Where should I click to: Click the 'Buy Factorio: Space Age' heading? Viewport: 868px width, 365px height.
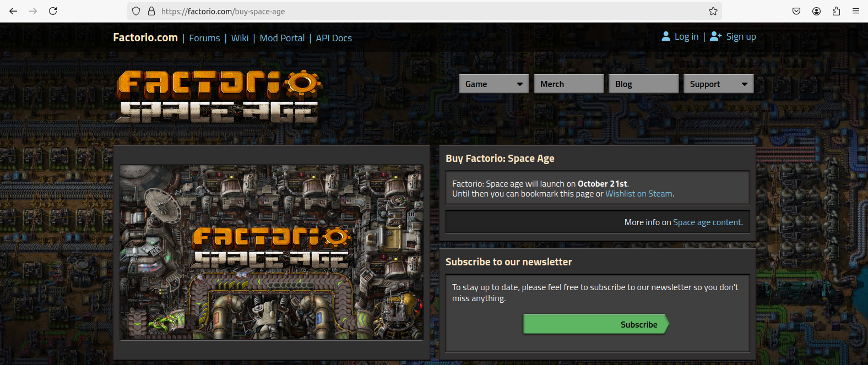coord(500,159)
